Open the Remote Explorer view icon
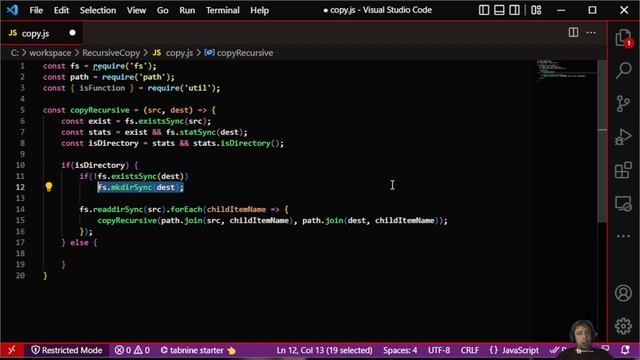This screenshot has height=360, width=640. click(x=623, y=203)
